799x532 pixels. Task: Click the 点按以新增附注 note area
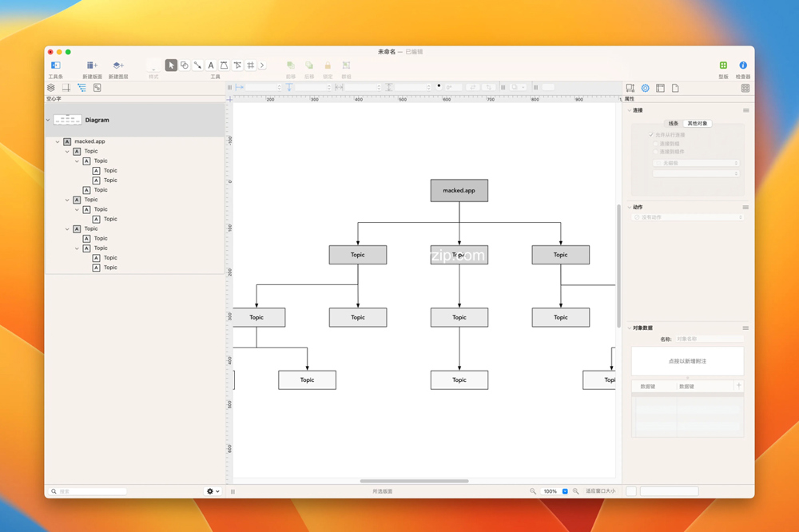(687, 361)
